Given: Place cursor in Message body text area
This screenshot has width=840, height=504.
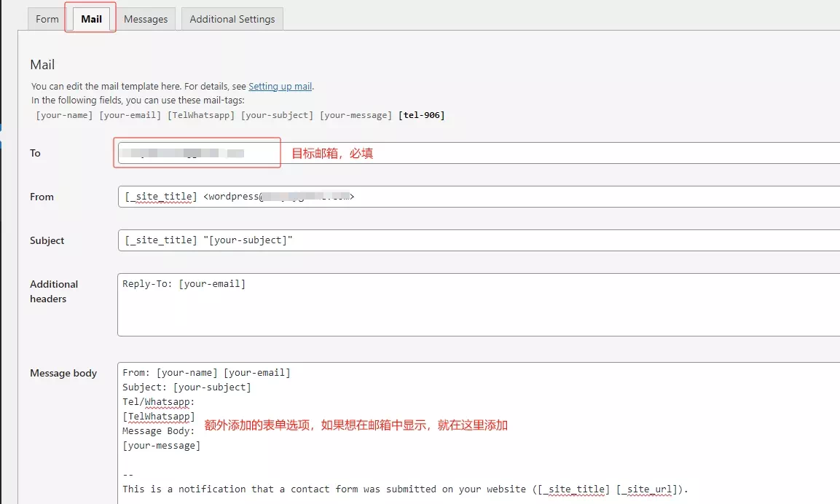Looking at the screenshot, I should 474,459.
